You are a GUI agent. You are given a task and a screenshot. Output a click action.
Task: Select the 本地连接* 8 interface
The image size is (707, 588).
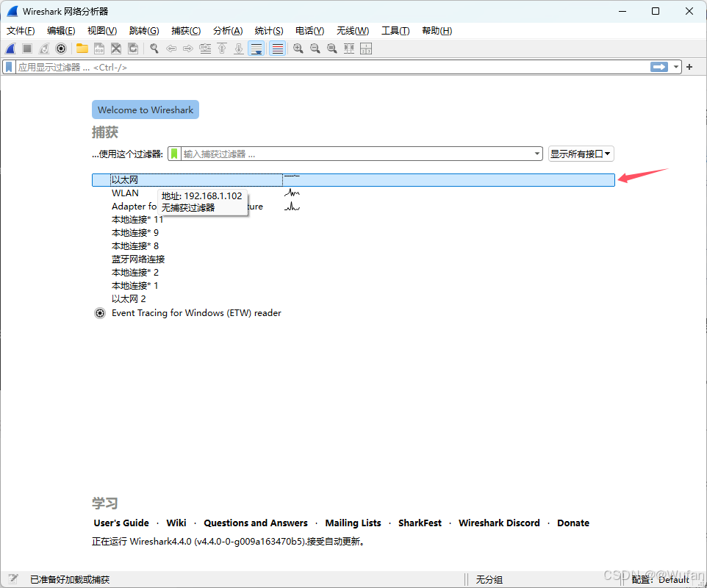tap(134, 245)
